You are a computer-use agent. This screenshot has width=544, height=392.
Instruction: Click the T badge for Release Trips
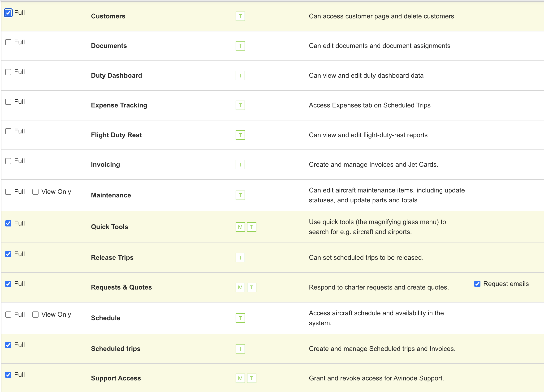pyautogui.click(x=240, y=257)
